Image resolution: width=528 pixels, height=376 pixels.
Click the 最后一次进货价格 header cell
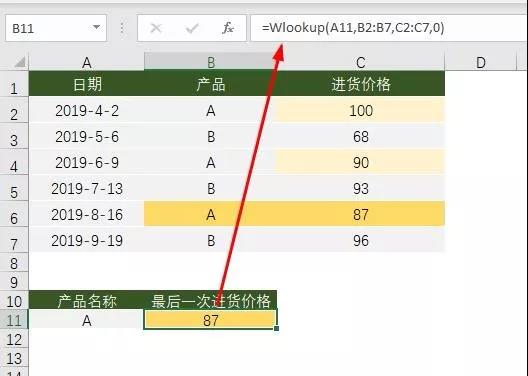coord(211,300)
